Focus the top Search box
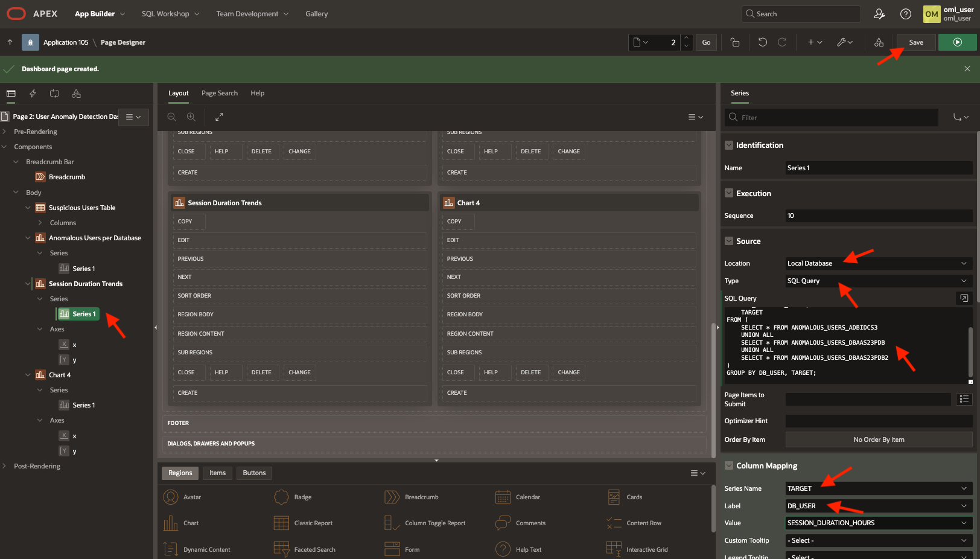The width and height of the screenshot is (980, 559). click(x=801, y=14)
